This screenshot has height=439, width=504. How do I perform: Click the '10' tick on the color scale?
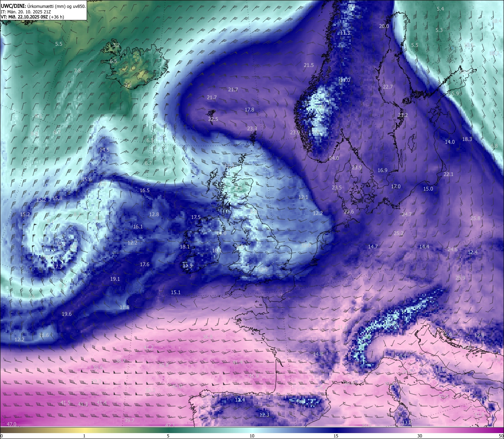point(252,436)
